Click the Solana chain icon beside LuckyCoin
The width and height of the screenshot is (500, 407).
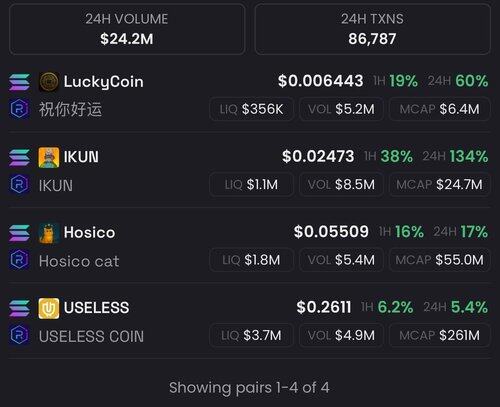coord(19,82)
